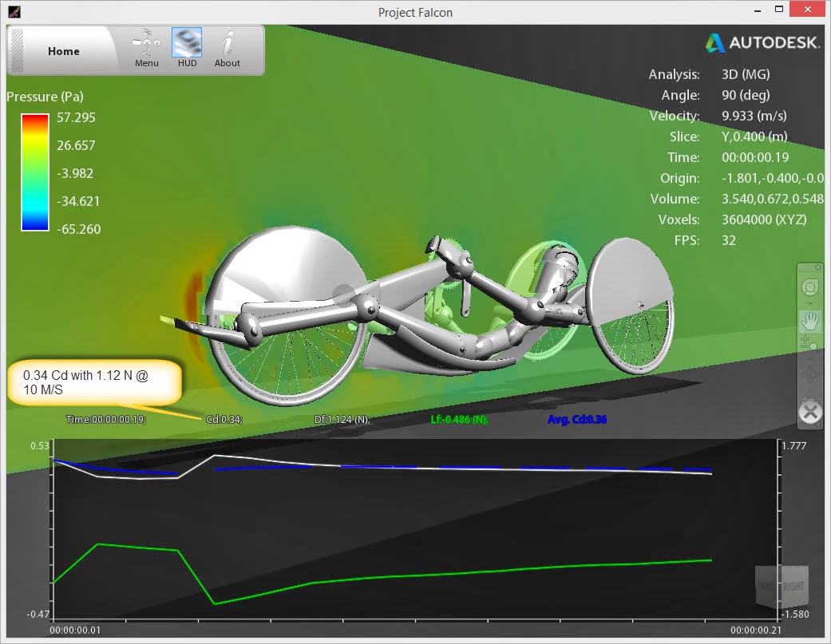Activate the steering wheel navigation tool

(x=809, y=287)
